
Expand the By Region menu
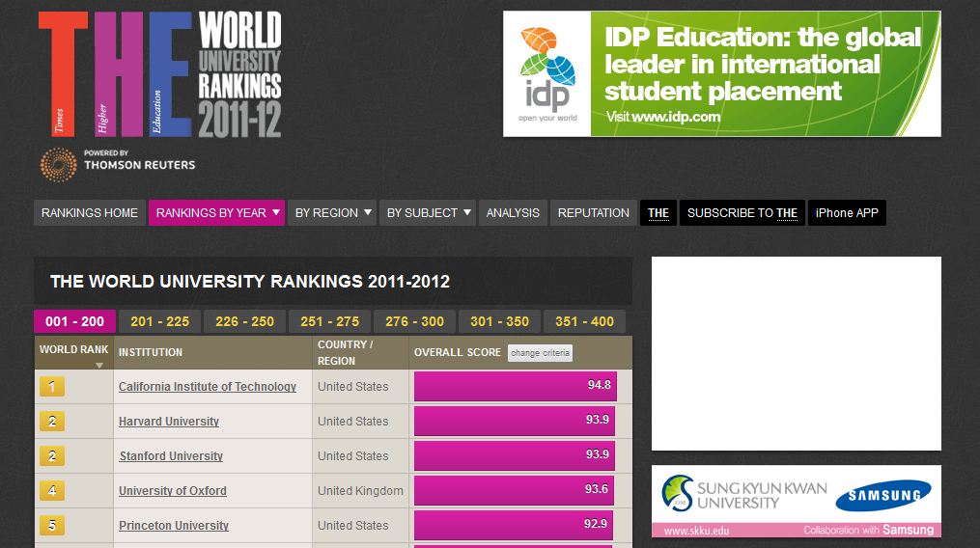point(332,212)
